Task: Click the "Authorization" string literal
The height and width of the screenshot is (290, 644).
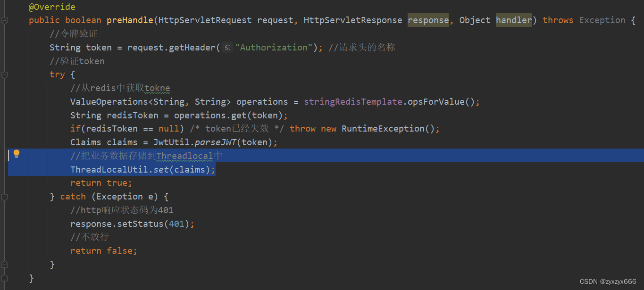Action: point(273,47)
